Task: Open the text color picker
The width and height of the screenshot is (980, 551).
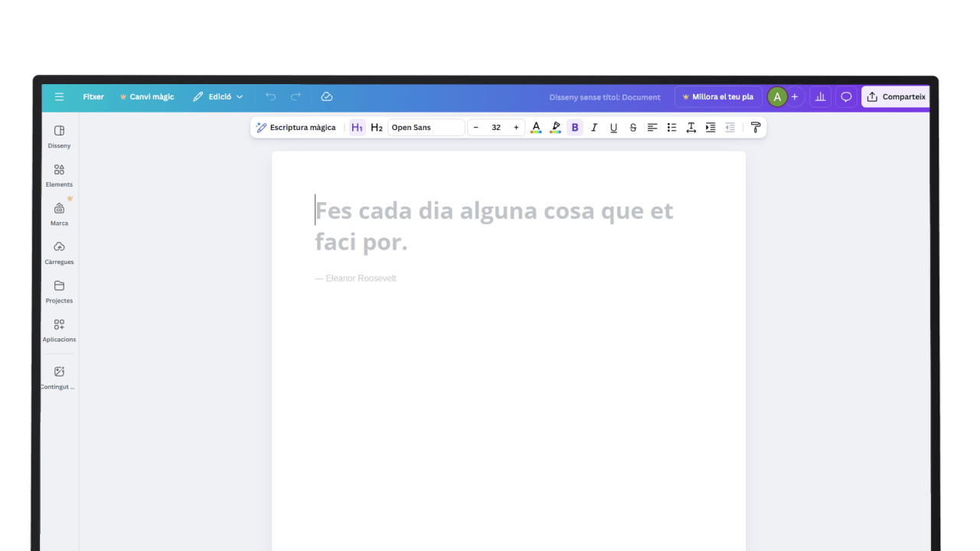Action: click(536, 128)
